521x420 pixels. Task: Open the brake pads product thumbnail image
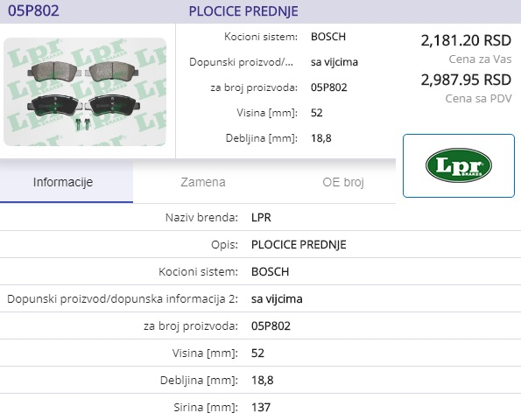tap(85, 92)
